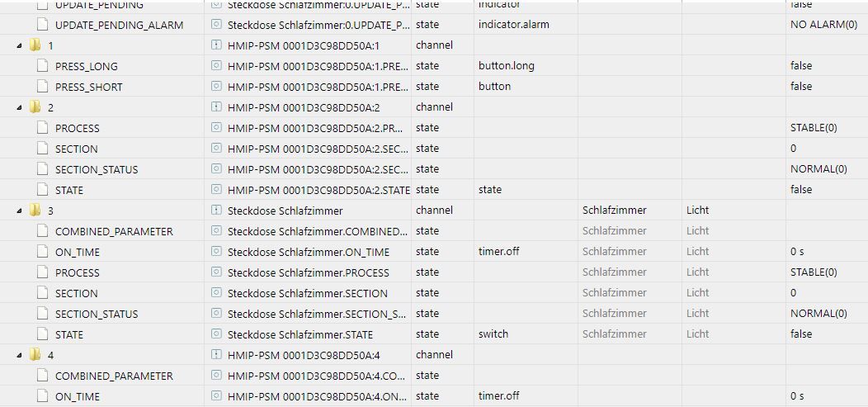Click state icon before Steckdose Schlafzimmer.STATE name
Image resolution: width=868 pixels, height=407 pixels.
[x=217, y=334]
